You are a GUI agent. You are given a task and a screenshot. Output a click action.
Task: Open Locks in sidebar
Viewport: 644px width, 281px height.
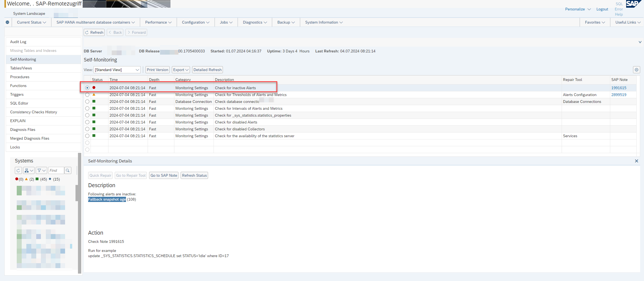[43, 147]
